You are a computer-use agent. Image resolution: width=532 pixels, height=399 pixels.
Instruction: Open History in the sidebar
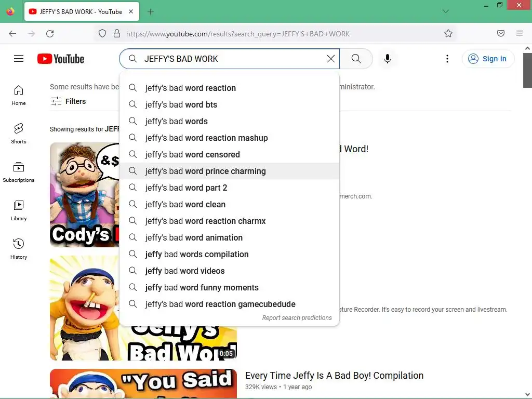pyautogui.click(x=19, y=249)
